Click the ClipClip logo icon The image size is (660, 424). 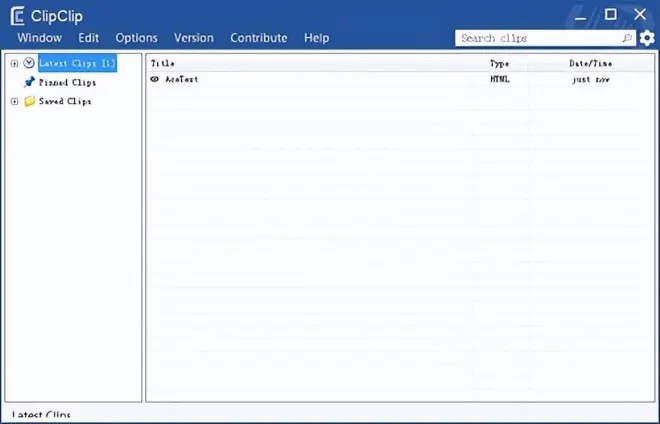click(17, 15)
